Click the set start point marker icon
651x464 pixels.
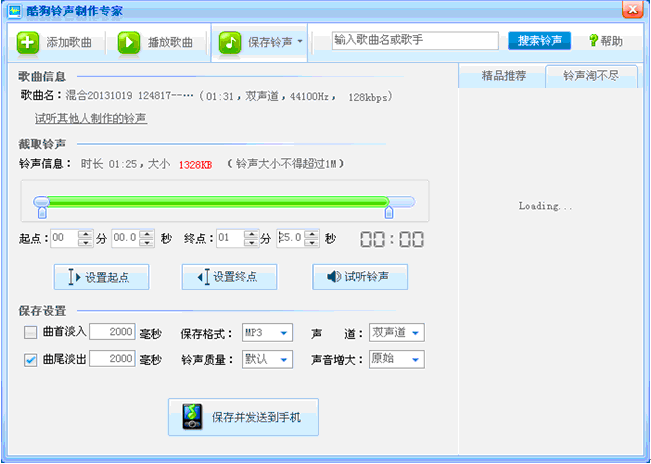[74, 277]
